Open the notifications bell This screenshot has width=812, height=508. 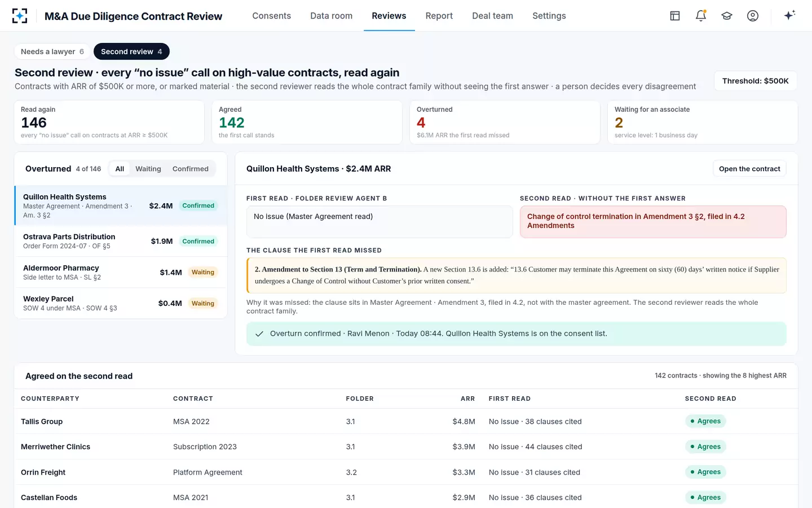[701, 16]
